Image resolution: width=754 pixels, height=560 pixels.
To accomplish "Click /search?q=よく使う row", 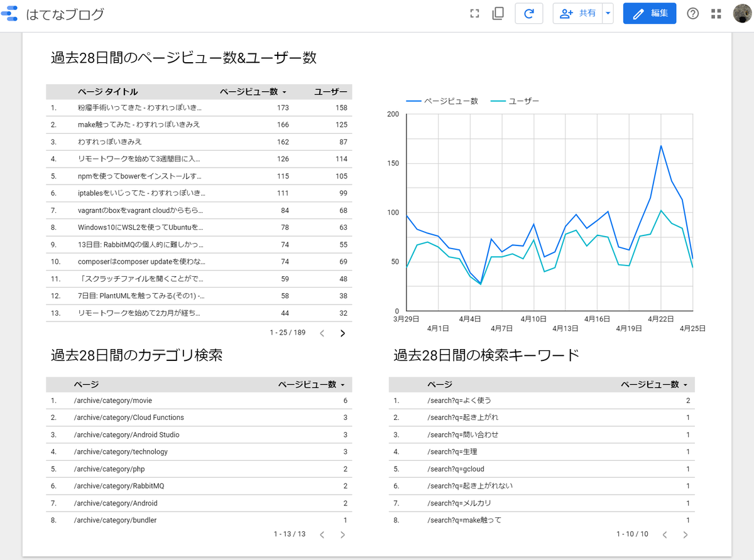I will (542, 401).
